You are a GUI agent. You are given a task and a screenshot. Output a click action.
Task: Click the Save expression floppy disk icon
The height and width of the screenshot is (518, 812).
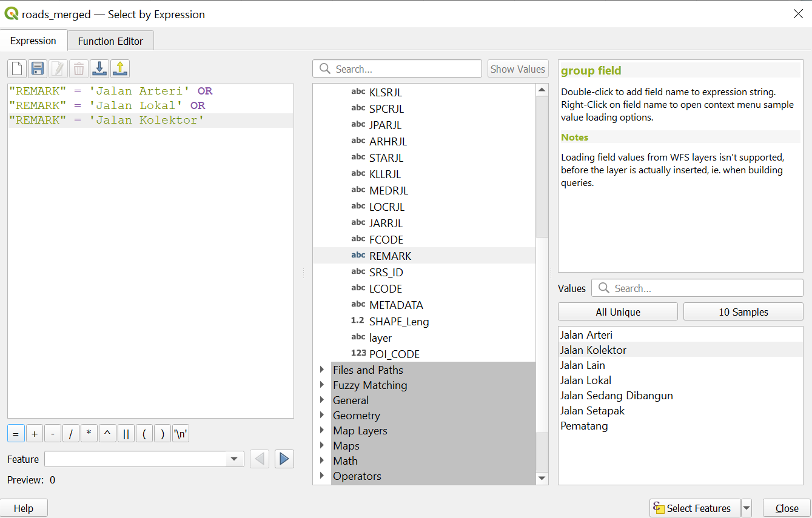point(38,69)
